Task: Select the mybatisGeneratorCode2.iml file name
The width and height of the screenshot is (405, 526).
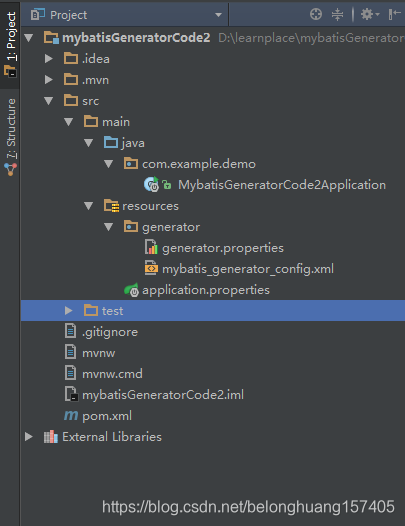Action: 163,395
